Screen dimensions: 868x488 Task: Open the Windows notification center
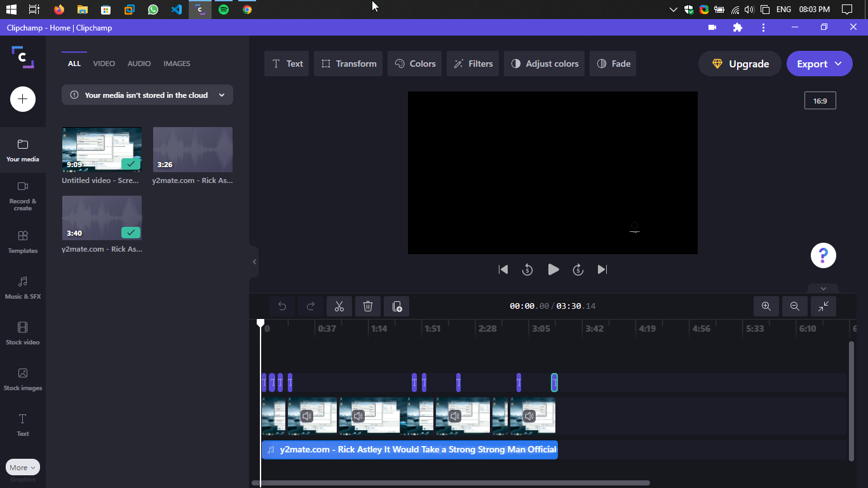tap(847, 10)
